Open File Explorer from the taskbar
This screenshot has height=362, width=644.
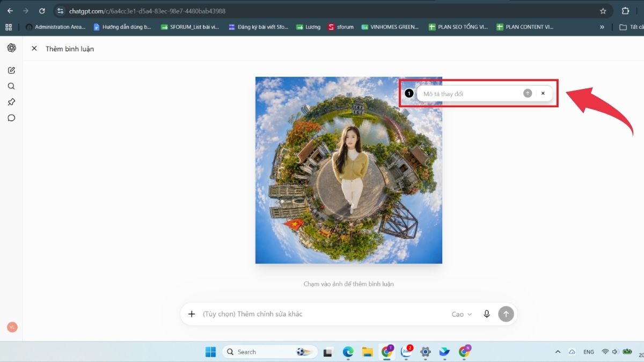click(x=367, y=352)
